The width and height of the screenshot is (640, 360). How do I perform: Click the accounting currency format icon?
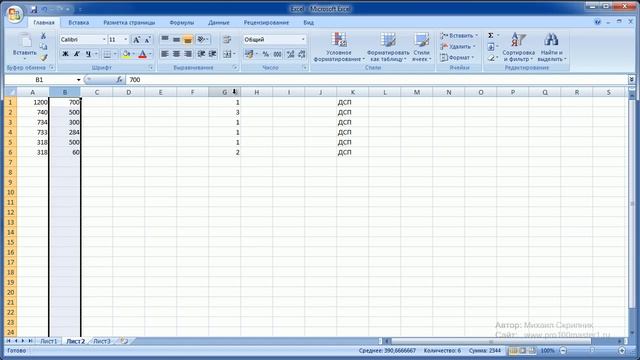pos(249,54)
